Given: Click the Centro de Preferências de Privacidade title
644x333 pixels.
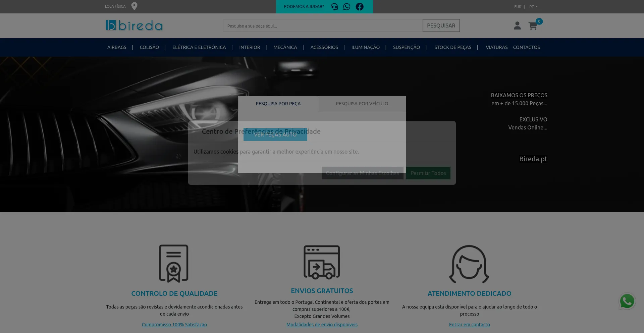Looking at the screenshot, I should click(261, 131).
